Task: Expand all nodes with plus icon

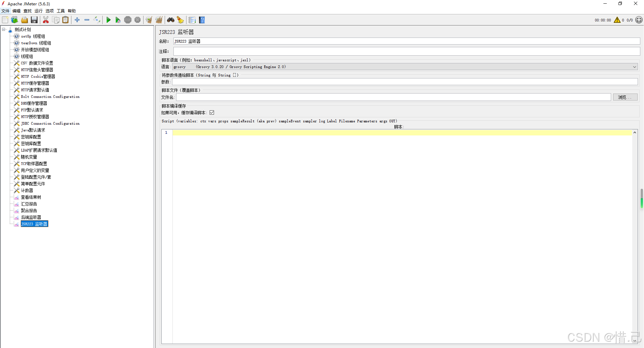Action: click(x=77, y=20)
